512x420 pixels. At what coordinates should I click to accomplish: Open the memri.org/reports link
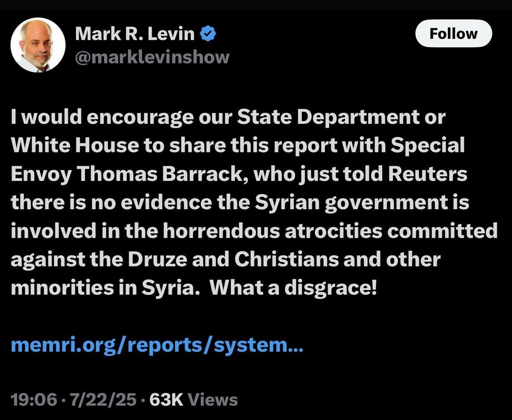coord(157,345)
